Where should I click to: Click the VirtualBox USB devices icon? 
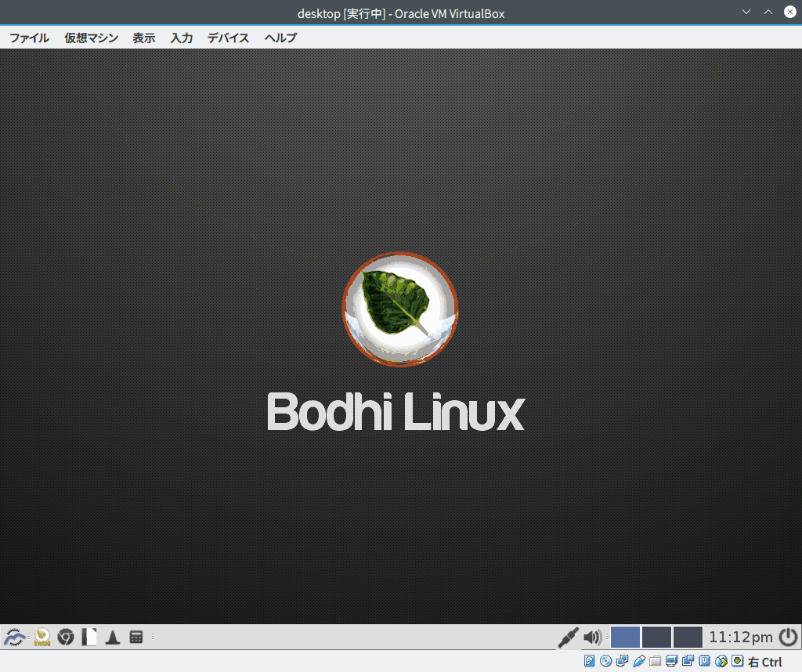(639, 661)
